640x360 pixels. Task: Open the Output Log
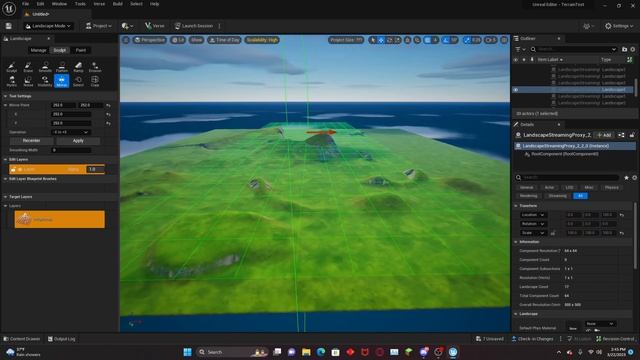(x=61, y=339)
